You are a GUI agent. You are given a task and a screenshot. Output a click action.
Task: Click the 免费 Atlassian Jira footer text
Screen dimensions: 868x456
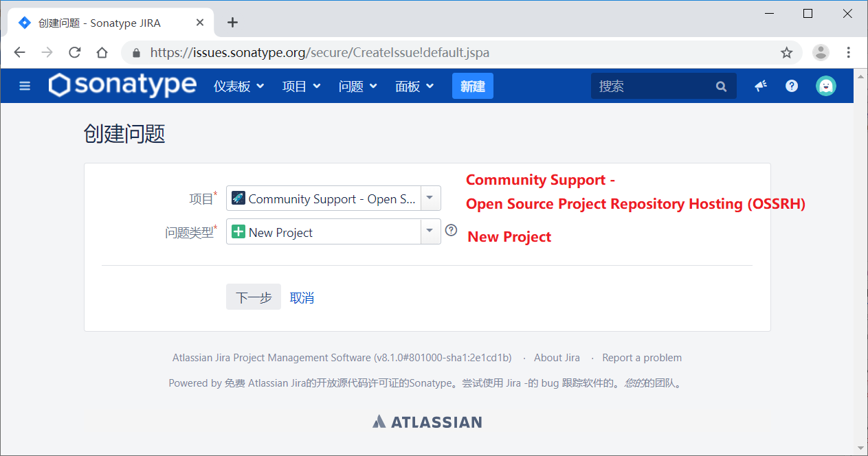(x=265, y=383)
